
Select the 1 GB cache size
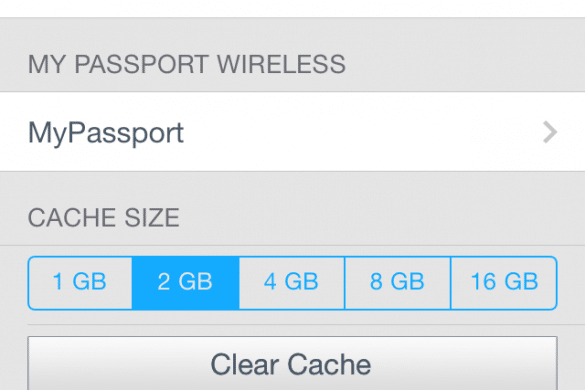coord(80,283)
